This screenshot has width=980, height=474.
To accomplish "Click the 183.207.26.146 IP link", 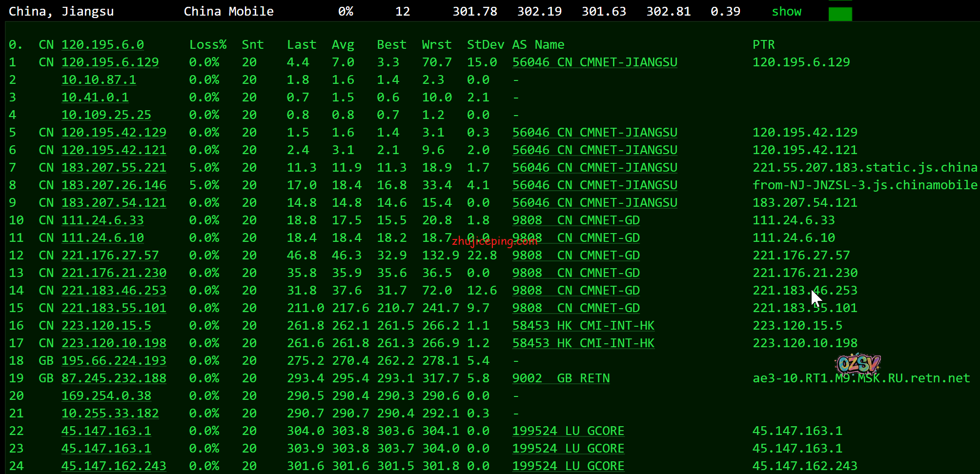I will coord(114,185).
